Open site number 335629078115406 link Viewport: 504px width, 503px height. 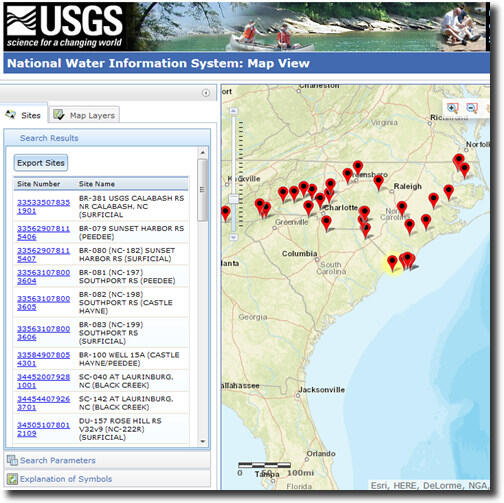point(43,233)
